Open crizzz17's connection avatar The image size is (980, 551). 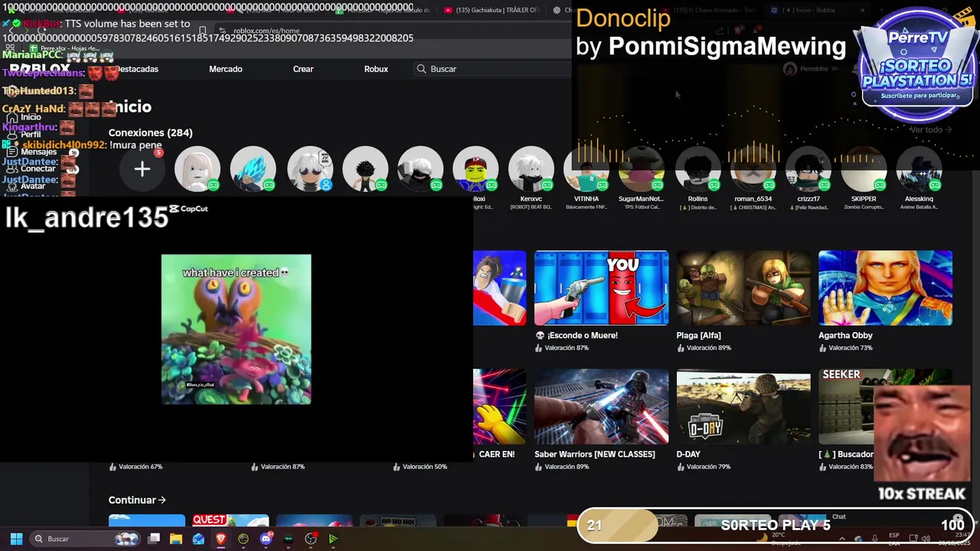808,169
